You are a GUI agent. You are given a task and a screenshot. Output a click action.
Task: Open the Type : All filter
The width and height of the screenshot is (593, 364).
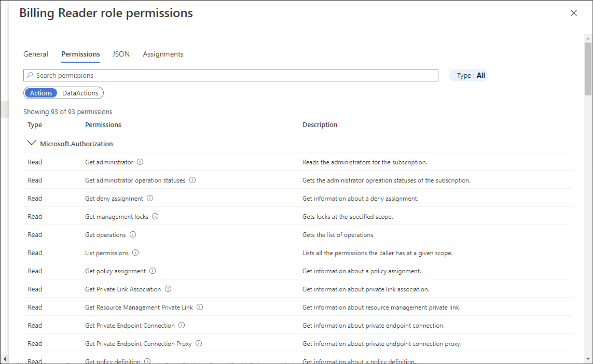click(468, 75)
